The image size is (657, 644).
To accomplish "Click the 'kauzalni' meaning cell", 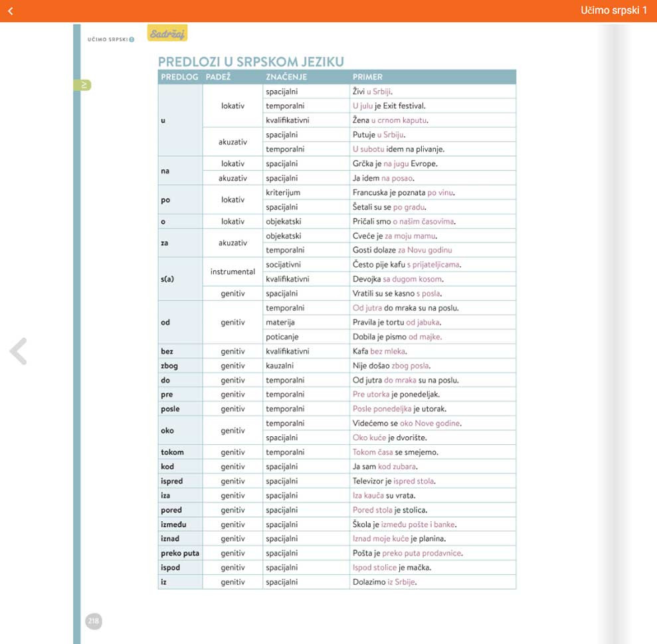I will pos(280,366).
